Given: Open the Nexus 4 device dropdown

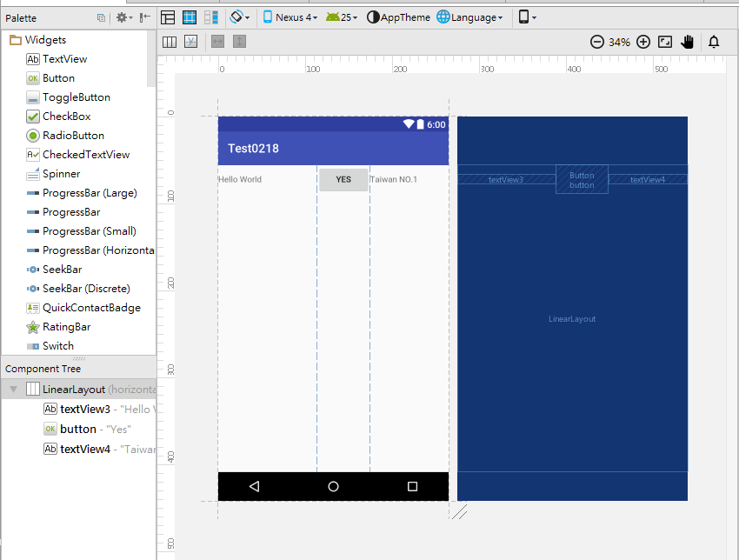Looking at the screenshot, I should (290, 17).
